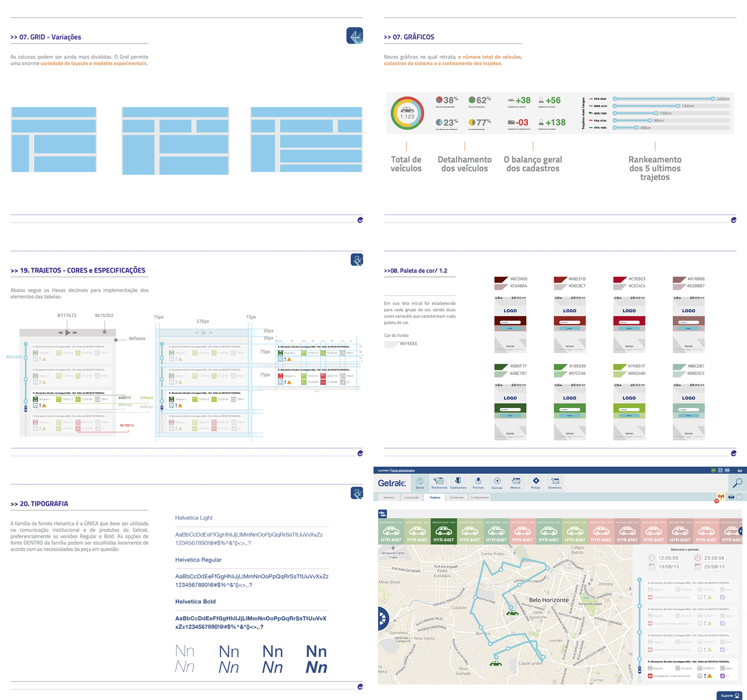Click the Sair logout link
The width and height of the screenshot is (747, 700).
click(x=740, y=471)
